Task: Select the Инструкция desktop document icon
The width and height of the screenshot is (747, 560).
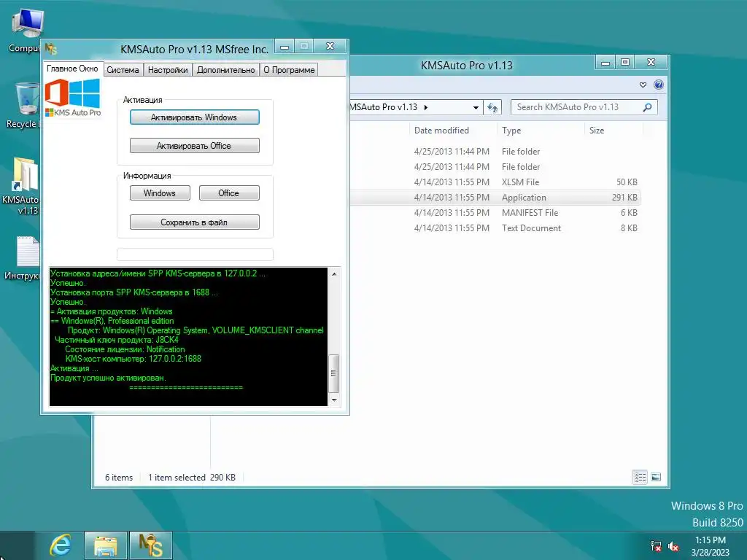Action: point(23,259)
